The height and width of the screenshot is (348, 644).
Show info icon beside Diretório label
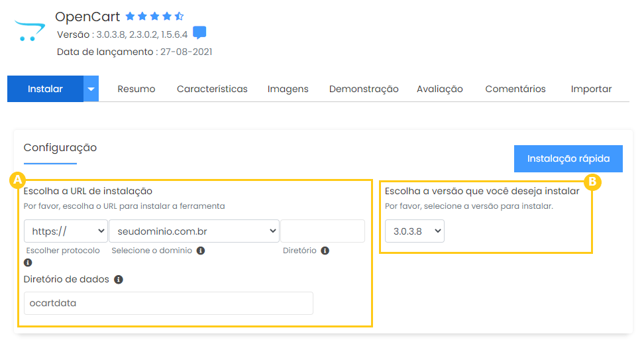(x=325, y=251)
